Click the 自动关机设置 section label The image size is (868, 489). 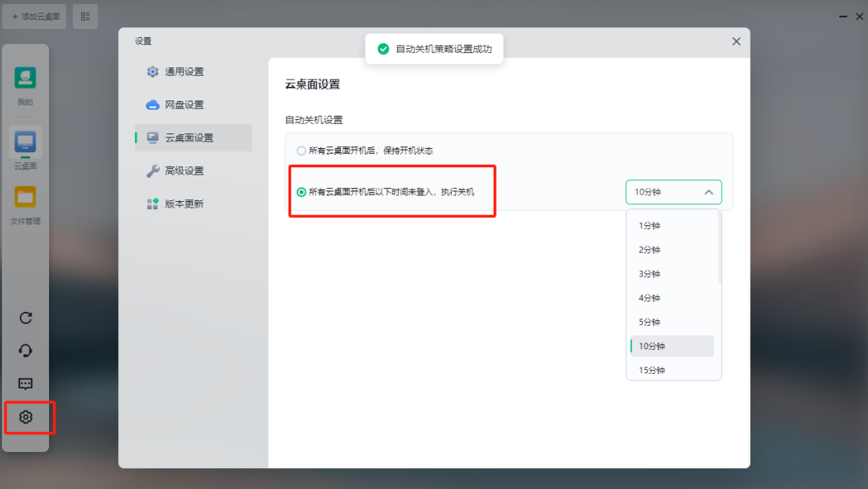[314, 120]
